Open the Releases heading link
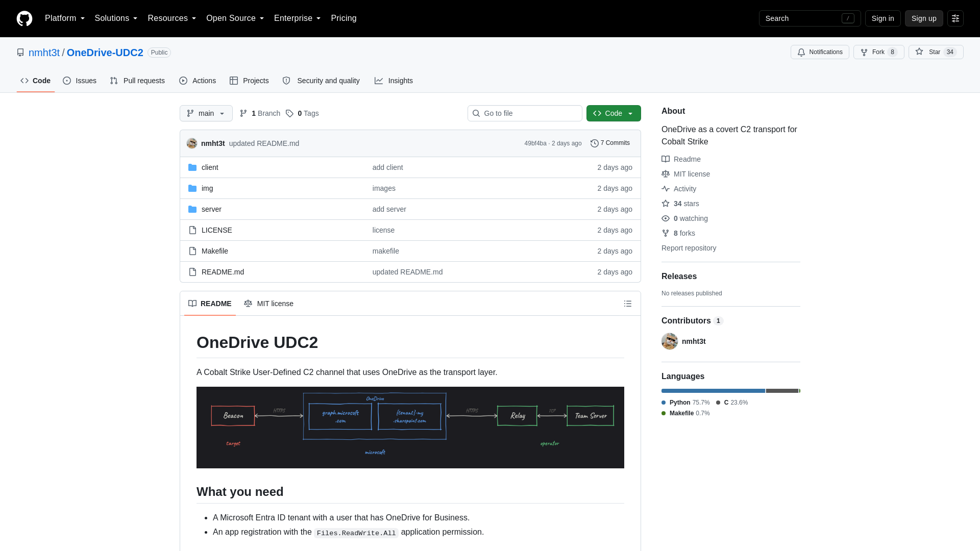Screen dimensions: 980x551 click(679, 276)
